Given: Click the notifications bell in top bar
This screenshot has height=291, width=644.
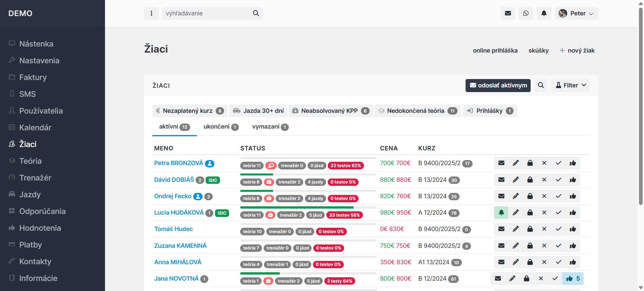Looking at the screenshot, I should (544, 13).
